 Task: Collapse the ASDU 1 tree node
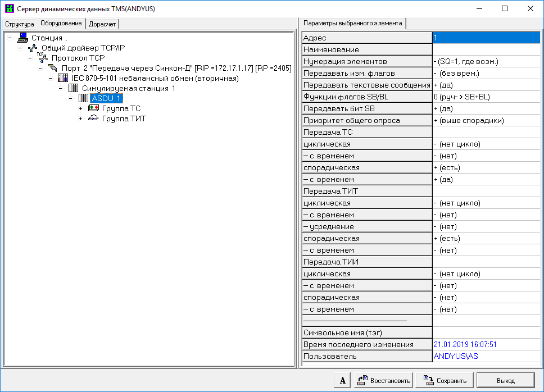[x=70, y=98]
